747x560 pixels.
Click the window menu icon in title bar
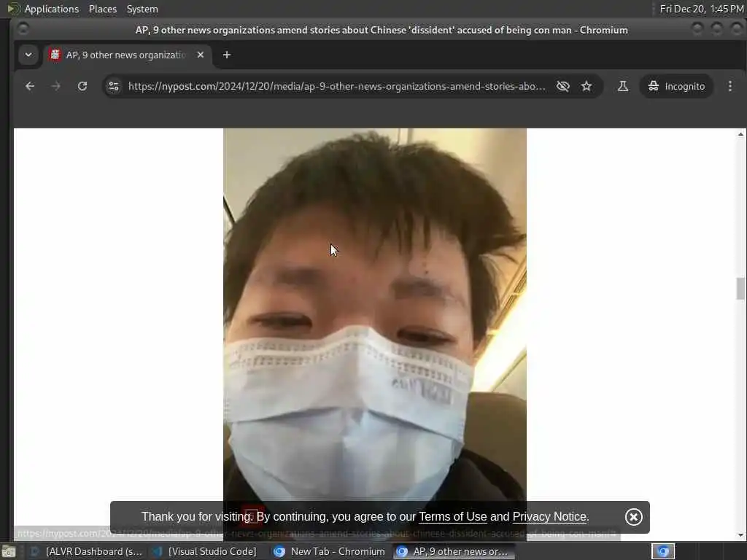(x=23, y=29)
